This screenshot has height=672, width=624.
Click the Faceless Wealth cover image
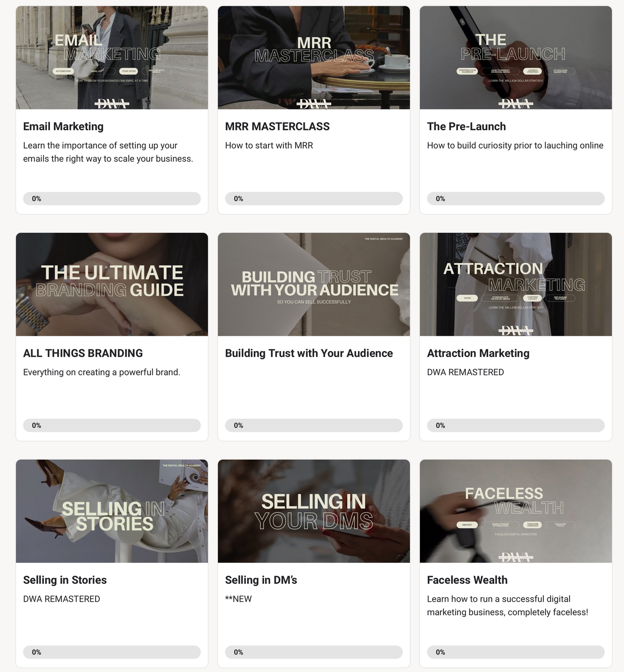click(516, 511)
